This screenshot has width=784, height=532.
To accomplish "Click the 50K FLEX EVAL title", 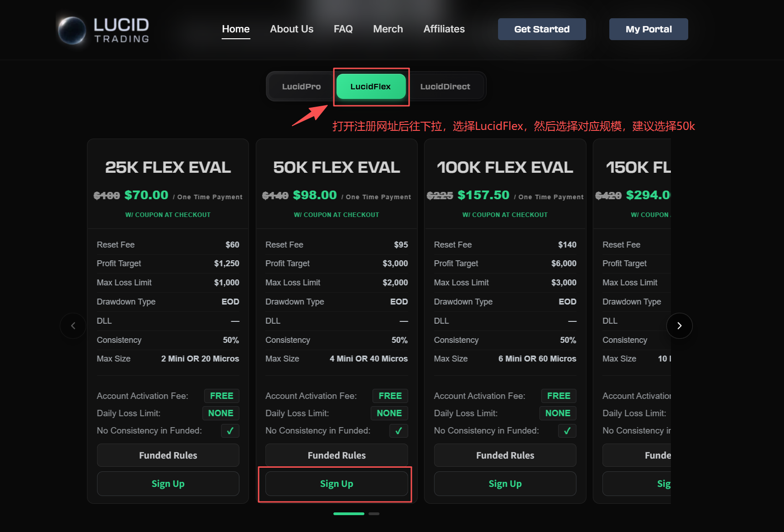I will coord(337,167).
